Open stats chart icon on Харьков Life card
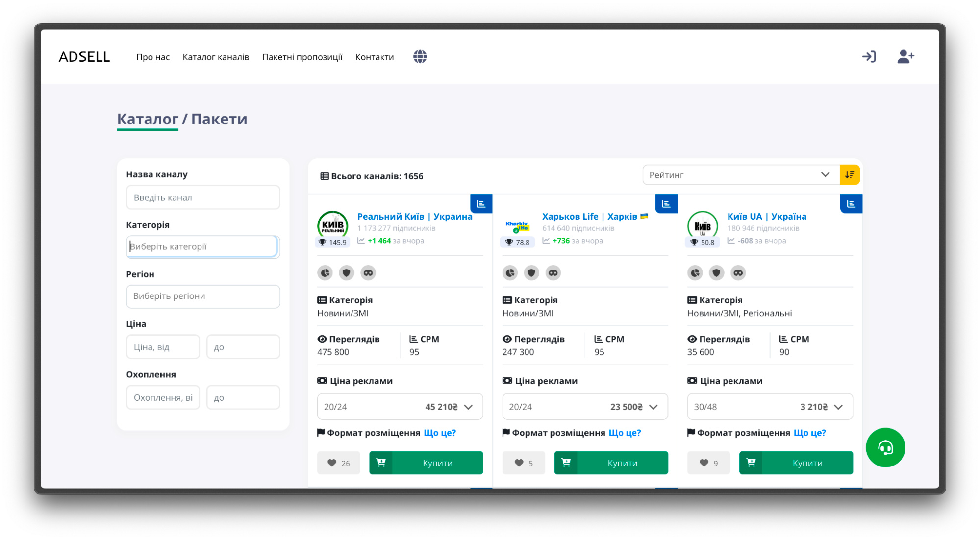Viewport: 980px width, 540px height. (x=666, y=204)
